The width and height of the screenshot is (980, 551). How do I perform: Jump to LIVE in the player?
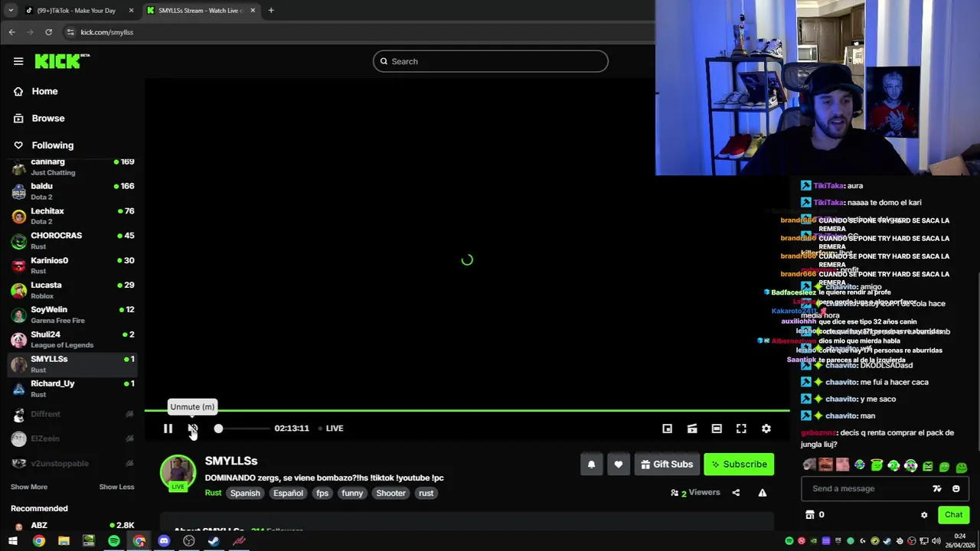(332, 429)
